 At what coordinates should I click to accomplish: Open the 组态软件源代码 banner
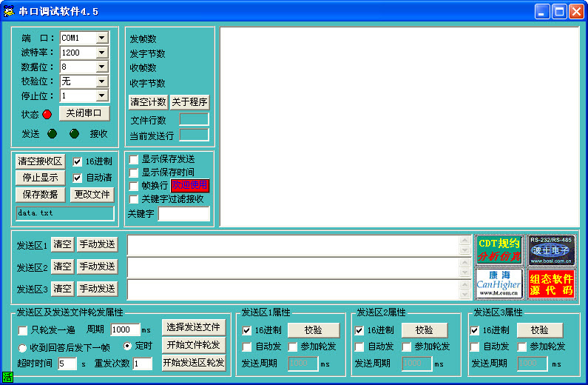[551, 283]
